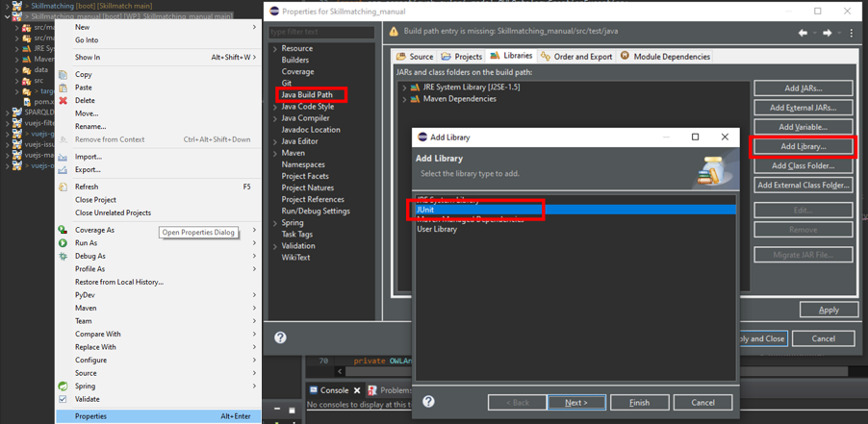Click the Export icon in context menu

tap(64, 170)
